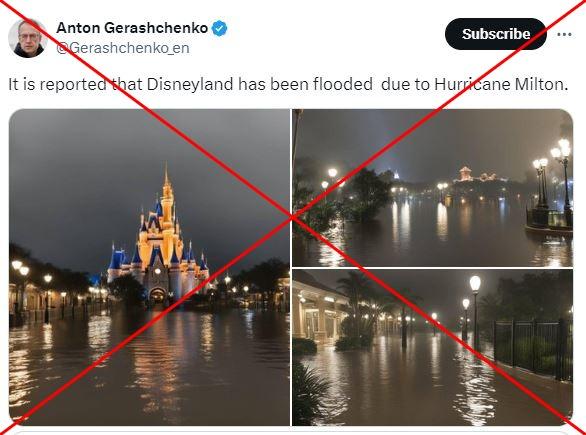Open the flooded lake night photo
Screen dimensions: 586x435
[432, 188]
